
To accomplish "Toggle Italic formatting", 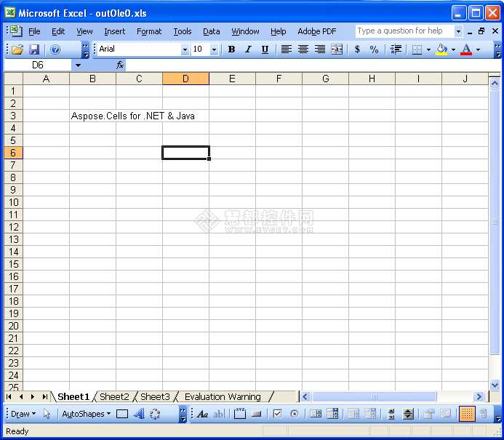I will pyautogui.click(x=248, y=49).
